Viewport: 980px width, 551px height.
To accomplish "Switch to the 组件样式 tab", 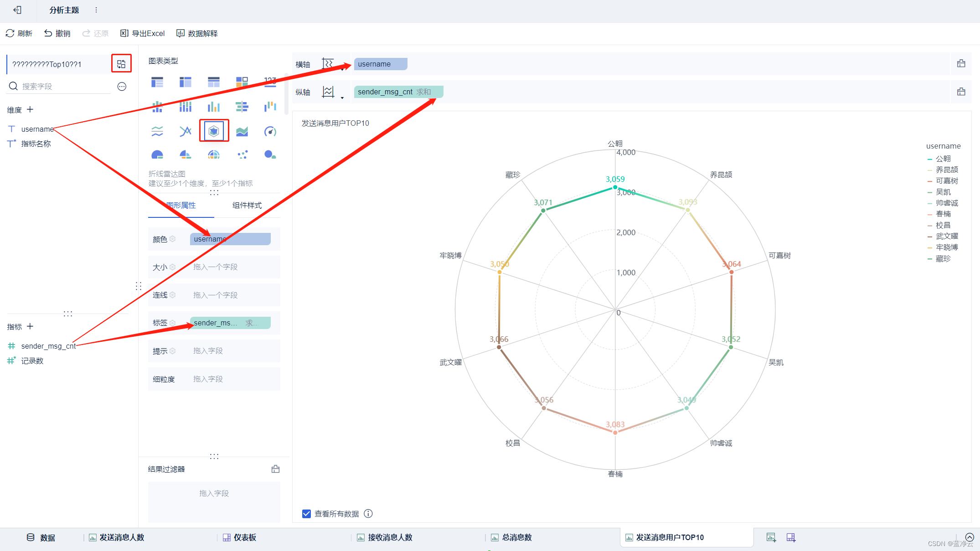I will [247, 206].
